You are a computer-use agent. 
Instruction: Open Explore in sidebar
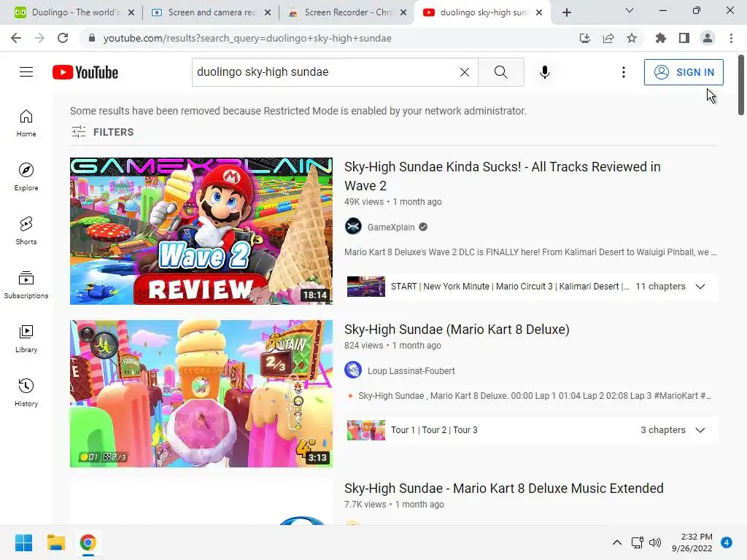[26, 177]
